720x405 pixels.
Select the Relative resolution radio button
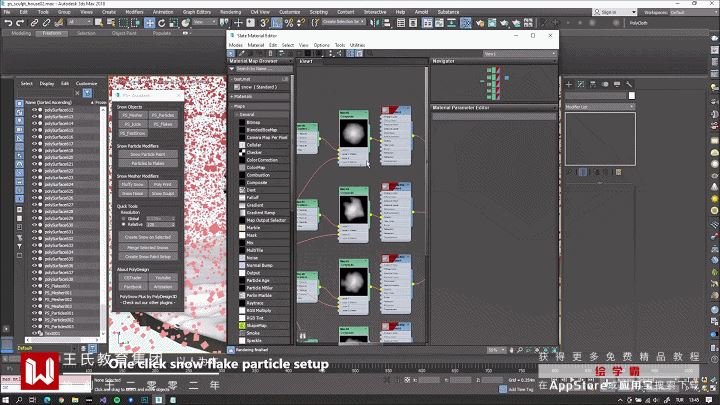pos(124,225)
